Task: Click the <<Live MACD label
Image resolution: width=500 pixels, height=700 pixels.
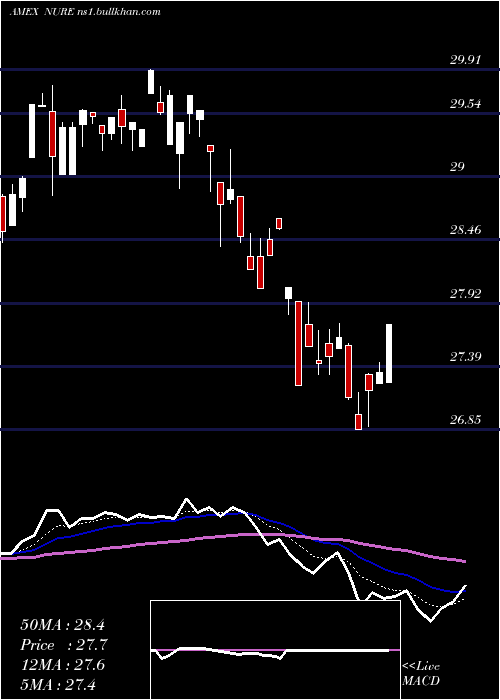Action: (421, 673)
